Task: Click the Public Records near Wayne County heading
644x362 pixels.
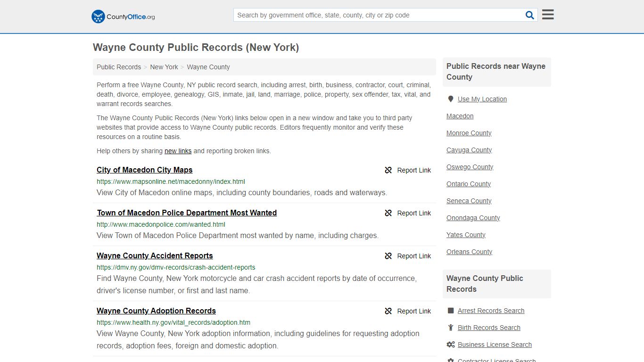Action: coord(496,72)
